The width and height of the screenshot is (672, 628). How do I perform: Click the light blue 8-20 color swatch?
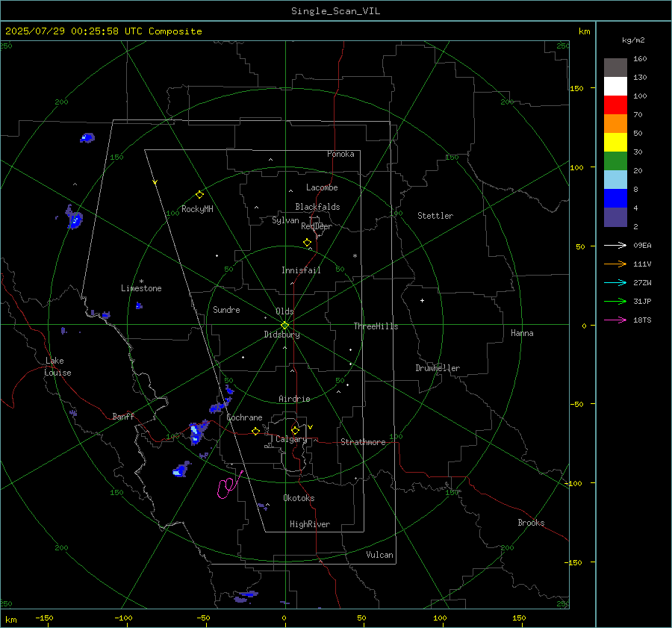(615, 180)
